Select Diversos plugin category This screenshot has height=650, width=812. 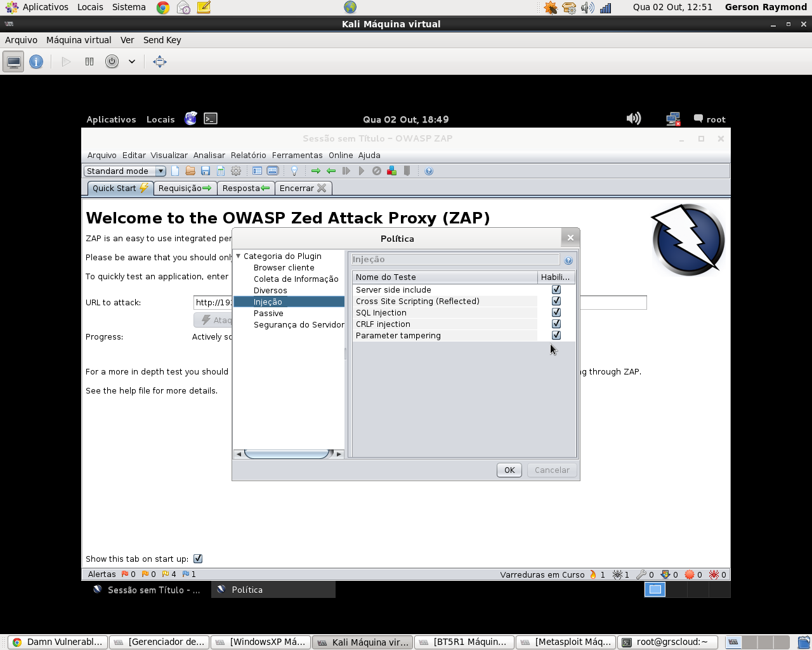point(270,290)
